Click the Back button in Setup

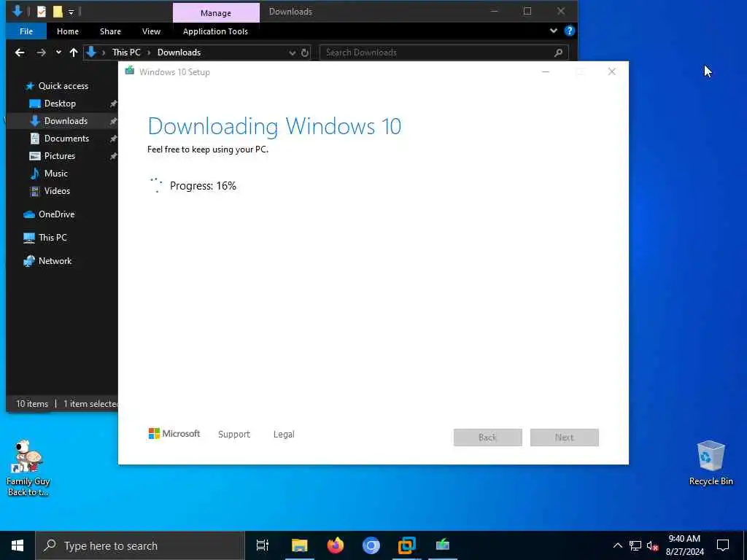(487, 437)
